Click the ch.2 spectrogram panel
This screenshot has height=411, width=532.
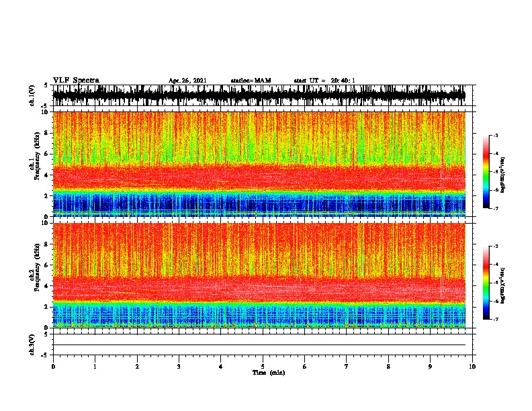(x=259, y=275)
